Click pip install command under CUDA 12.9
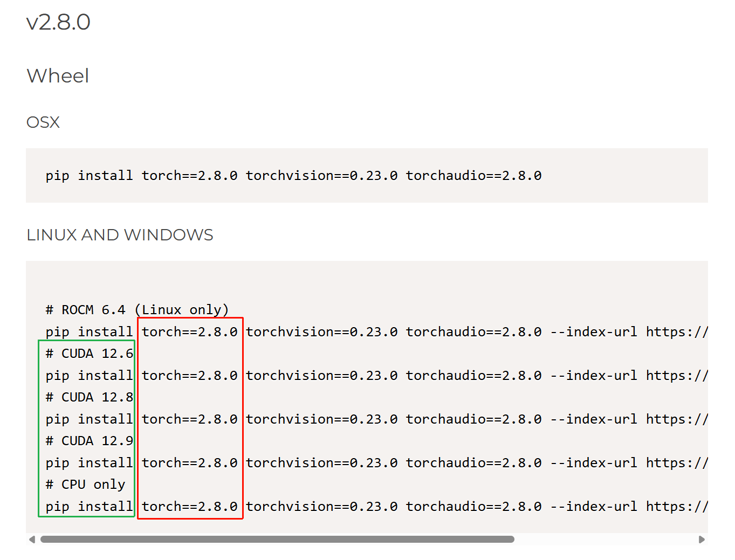Image resolution: width=735 pixels, height=560 pixels. 376,463
